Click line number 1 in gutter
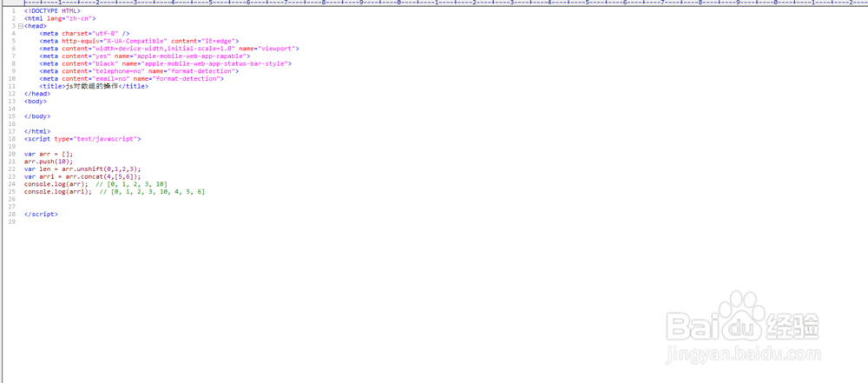This screenshot has height=383, width=868. coord(13,10)
